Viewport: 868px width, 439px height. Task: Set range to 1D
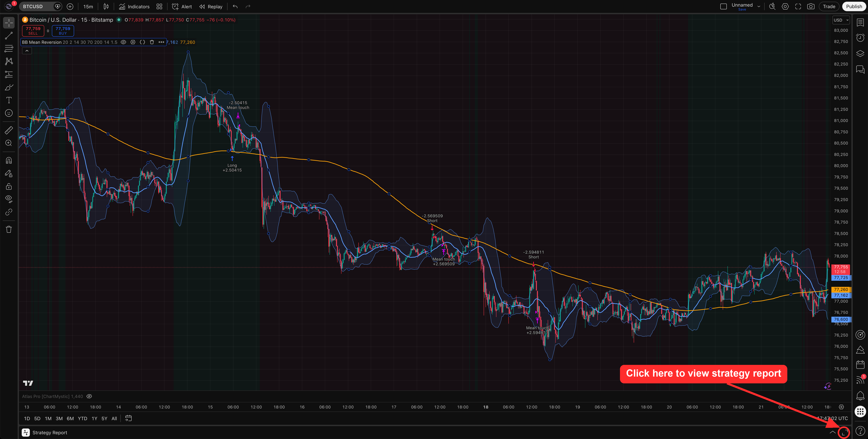coord(27,418)
